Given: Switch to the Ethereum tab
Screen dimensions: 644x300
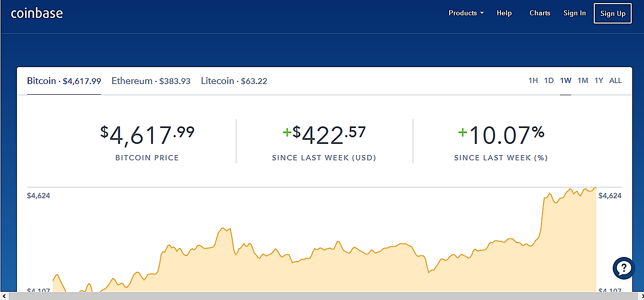Looking at the screenshot, I should pyautogui.click(x=151, y=81).
